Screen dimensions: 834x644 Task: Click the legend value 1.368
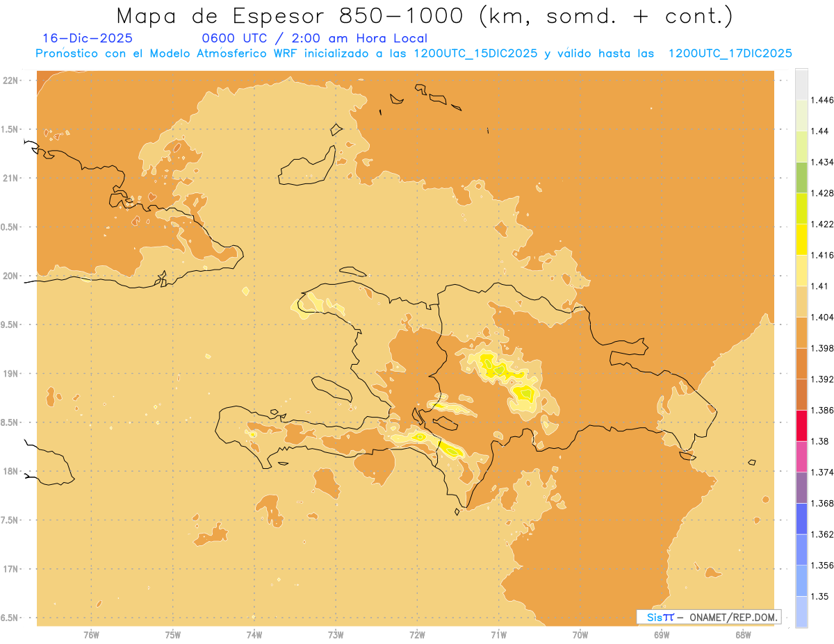point(822,503)
